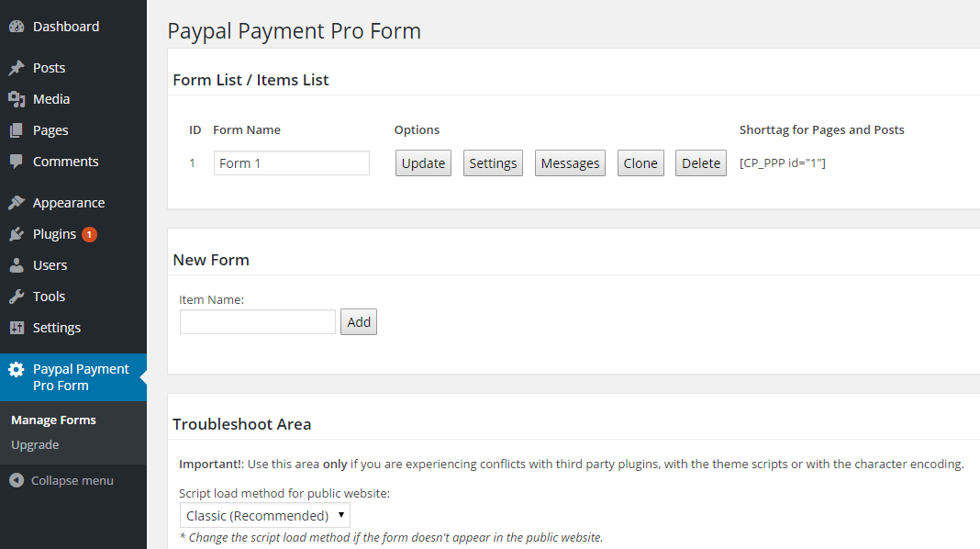Click the Paypal Payment Pro Form gear icon
Image resolution: width=980 pixels, height=549 pixels.
pyautogui.click(x=17, y=370)
